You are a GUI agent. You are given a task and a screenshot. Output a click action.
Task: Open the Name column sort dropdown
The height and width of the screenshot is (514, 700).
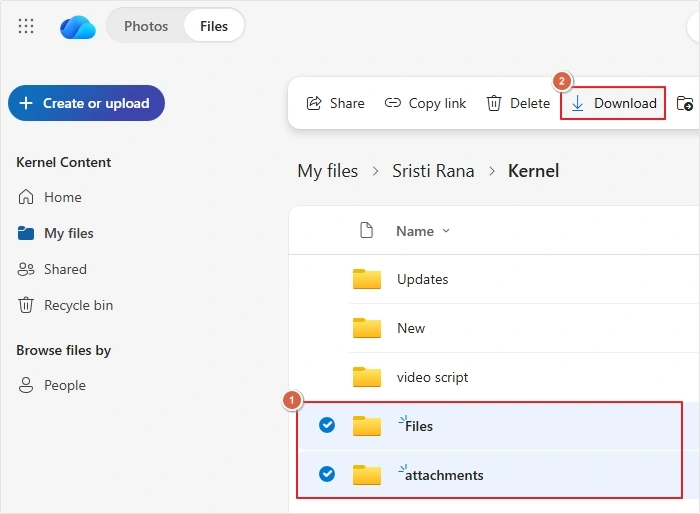click(423, 231)
